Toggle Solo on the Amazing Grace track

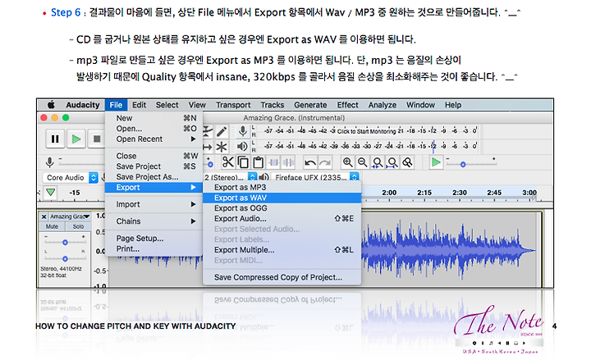(78, 226)
